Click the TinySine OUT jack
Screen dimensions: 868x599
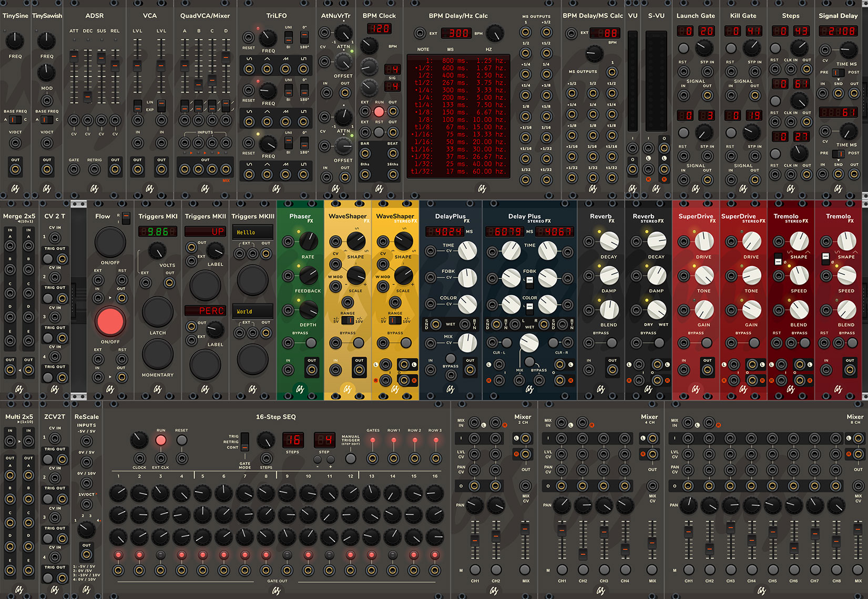click(x=15, y=169)
